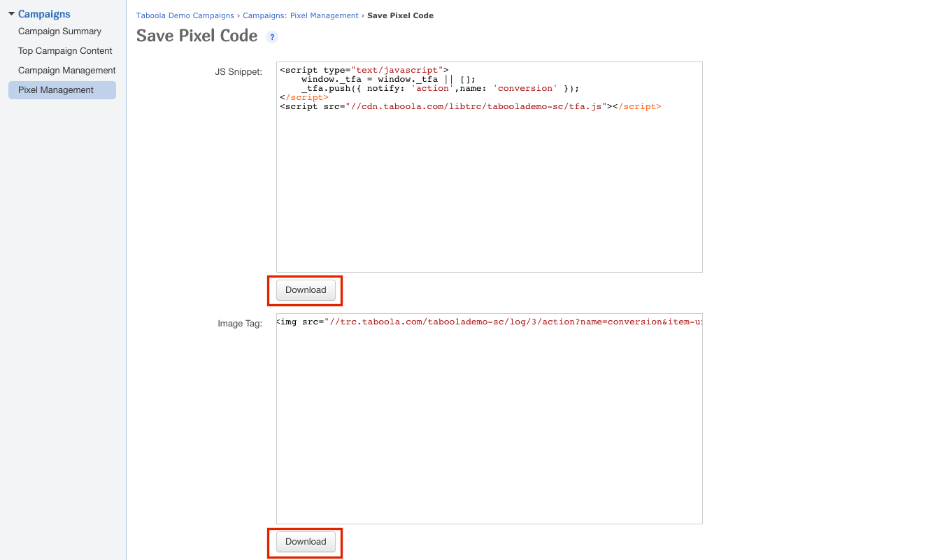Screen dimensions: 933x560
Task: Click the Save Pixel Code page heading
Action: point(197,36)
